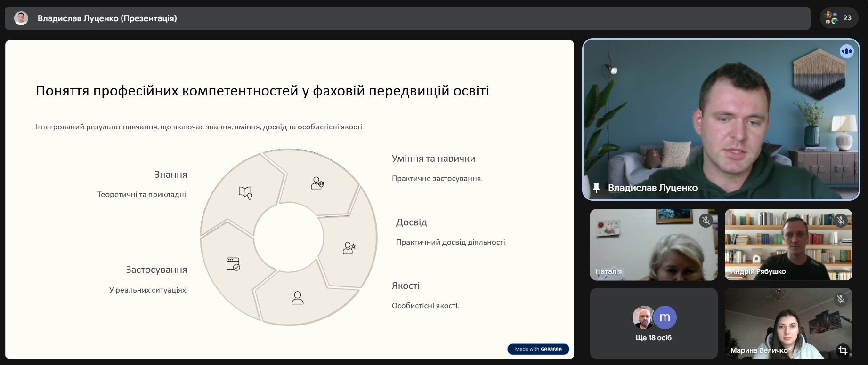Viewport: 868px width, 365px height.
Task: Click the pin icon beside Владислав Луценко
Action: (x=596, y=188)
